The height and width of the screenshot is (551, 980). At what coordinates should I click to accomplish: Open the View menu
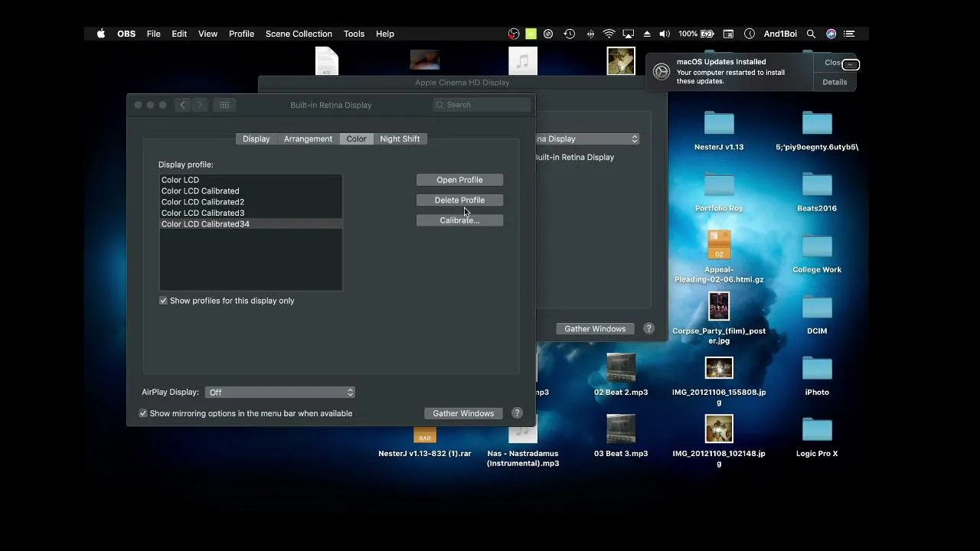(207, 34)
